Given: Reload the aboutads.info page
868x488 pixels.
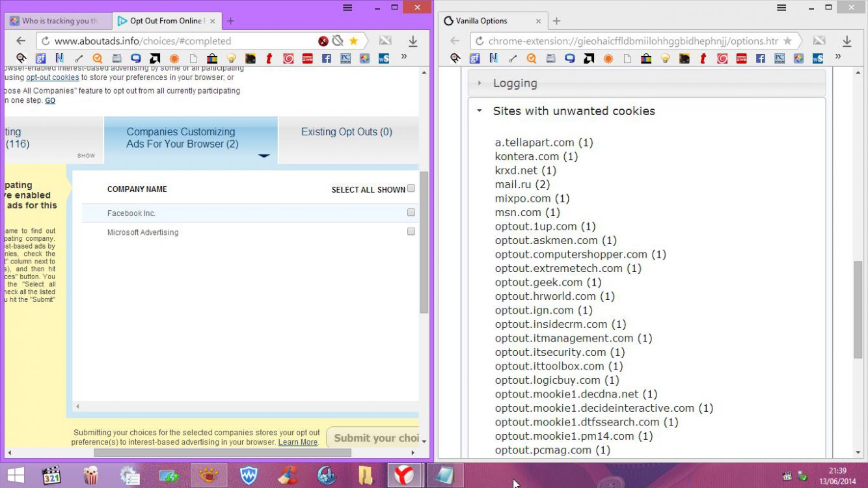Looking at the screenshot, I should tap(46, 41).
